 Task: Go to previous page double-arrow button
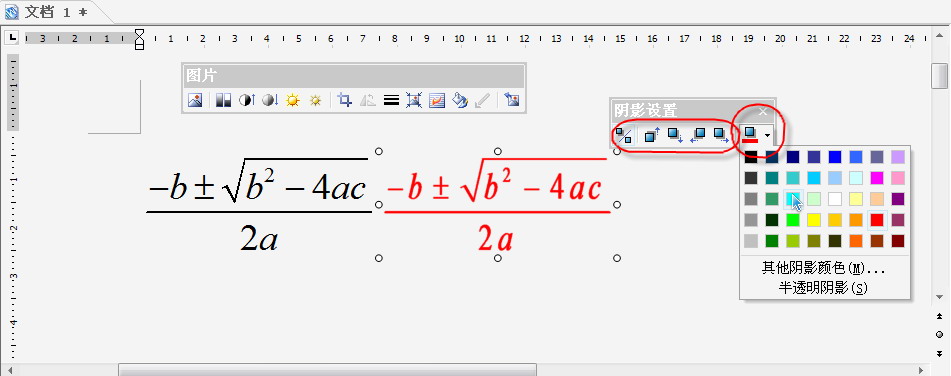[939, 316]
